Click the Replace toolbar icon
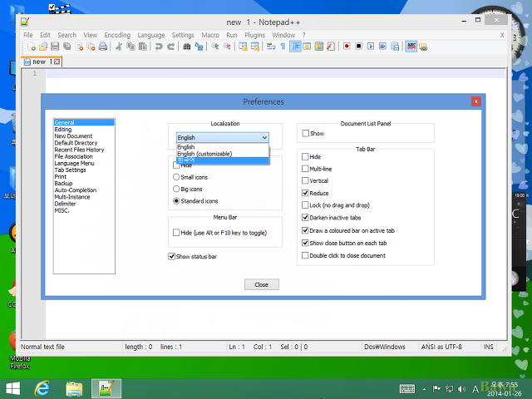Viewport: 532px width, 399px height. tap(199, 47)
